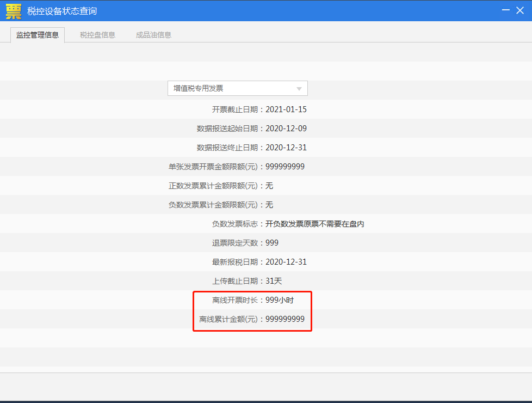
Task: Open the 税控盘信息 tab
Action: click(x=97, y=35)
